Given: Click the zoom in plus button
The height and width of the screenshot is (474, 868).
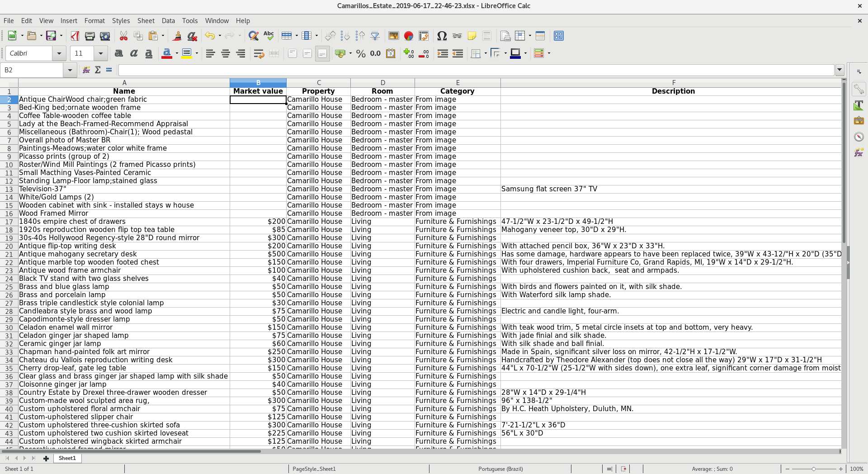Looking at the screenshot, I should (x=841, y=469).
